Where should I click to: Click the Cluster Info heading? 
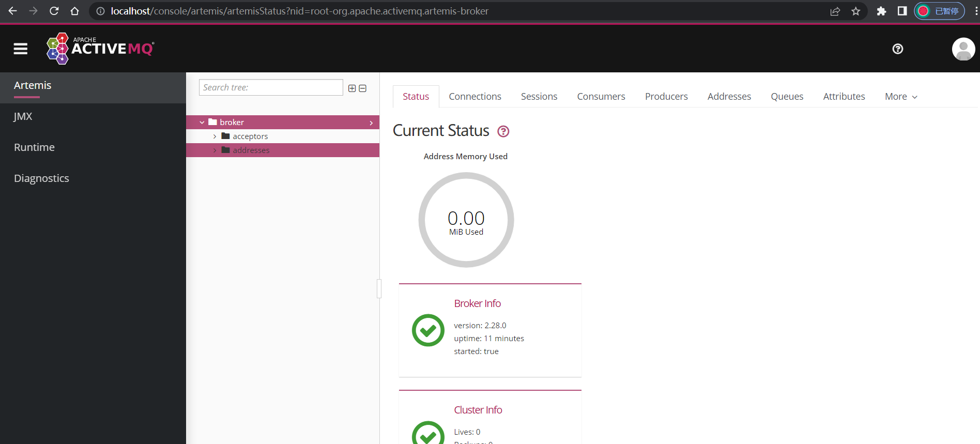tap(478, 410)
